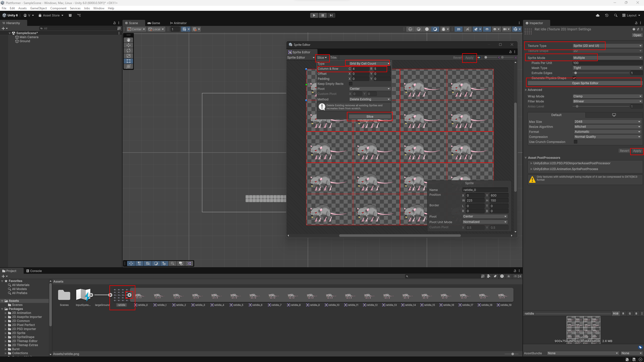Select the Scale tool in Scene toolbar
The width and height of the screenshot is (644, 362).
(x=129, y=56)
